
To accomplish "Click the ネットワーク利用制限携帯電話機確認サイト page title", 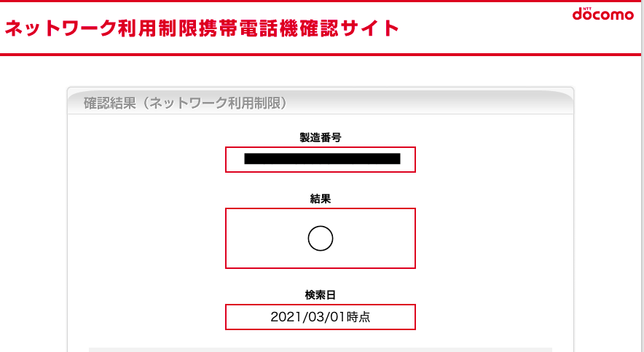I will click(x=202, y=28).
